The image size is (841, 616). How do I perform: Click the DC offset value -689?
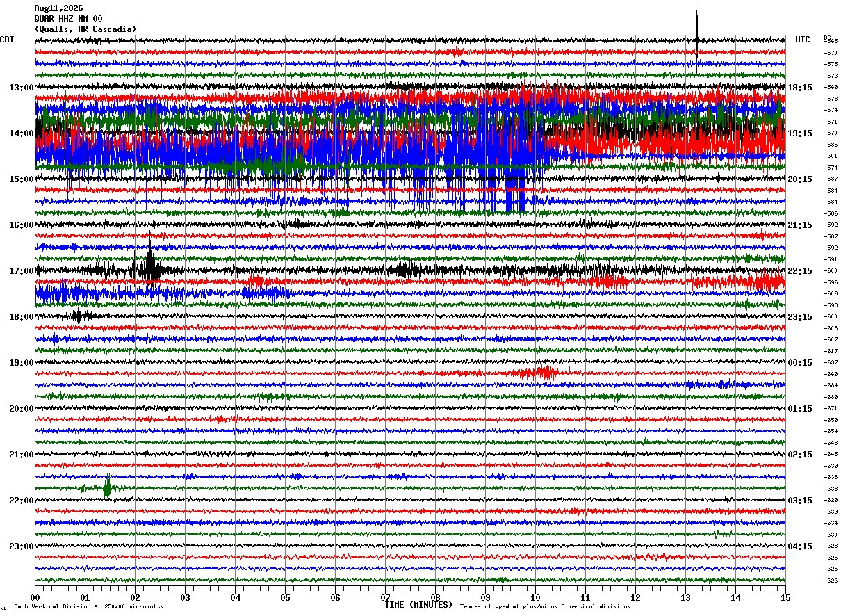[831, 396]
